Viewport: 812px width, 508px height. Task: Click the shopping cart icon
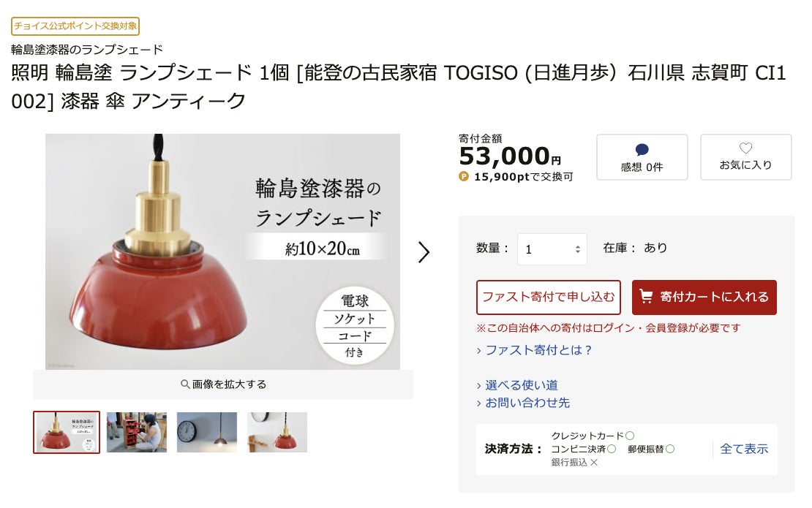(646, 297)
